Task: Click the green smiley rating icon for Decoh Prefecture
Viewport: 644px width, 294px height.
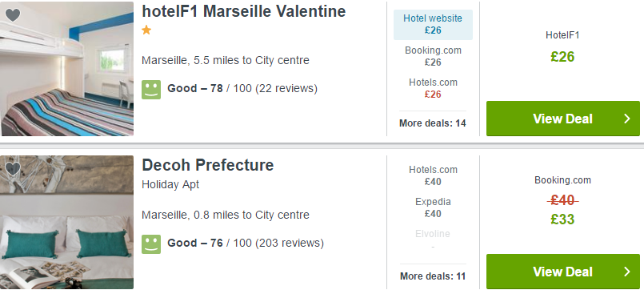Action: click(151, 244)
